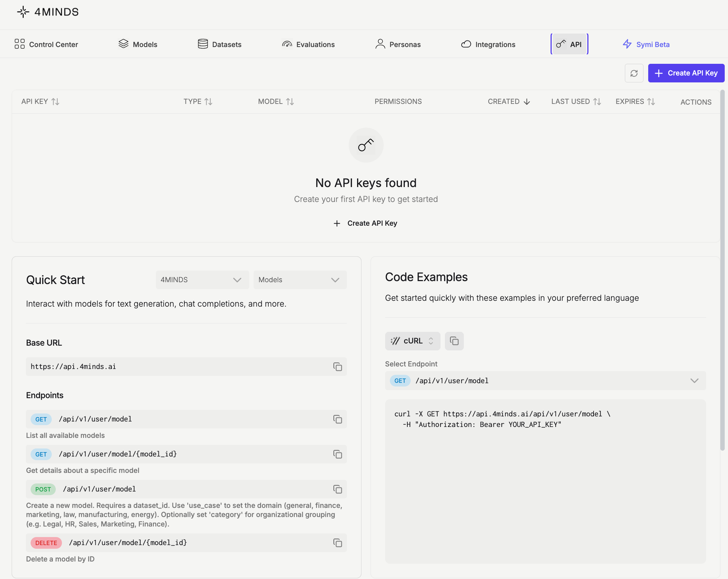Click 'Get details about a specific model' text

coord(83,470)
